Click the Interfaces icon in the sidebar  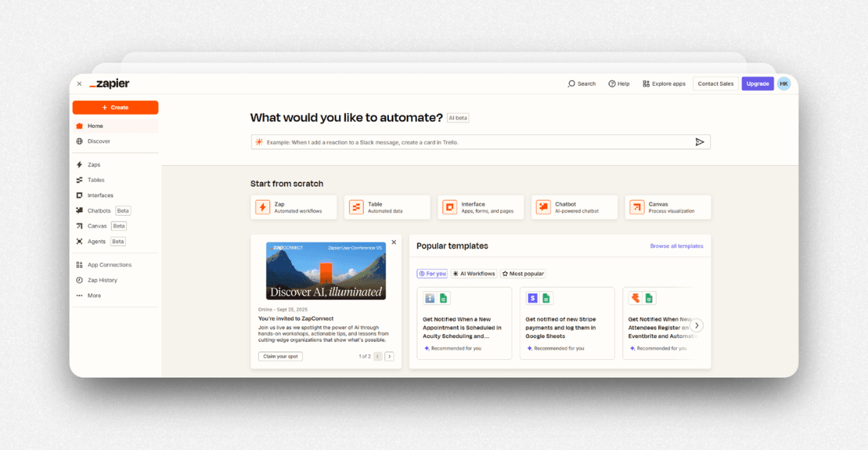click(79, 195)
